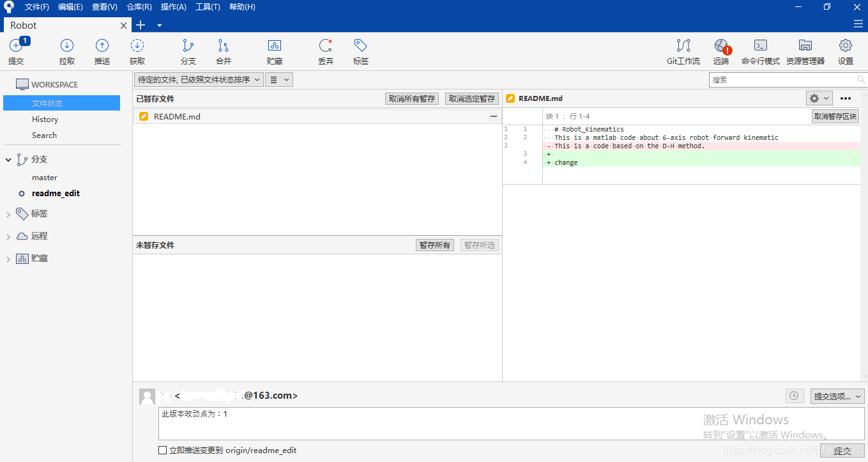868x462 pixels.
Task: Open the 工具(T) menu
Action: [x=208, y=7]
